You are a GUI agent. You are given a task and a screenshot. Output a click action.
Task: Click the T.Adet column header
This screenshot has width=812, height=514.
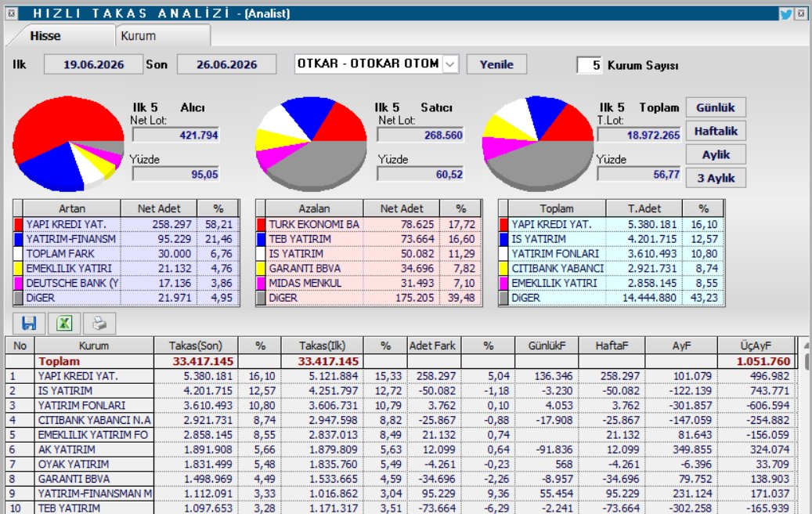pyautogui.click(x=644, y=208)
